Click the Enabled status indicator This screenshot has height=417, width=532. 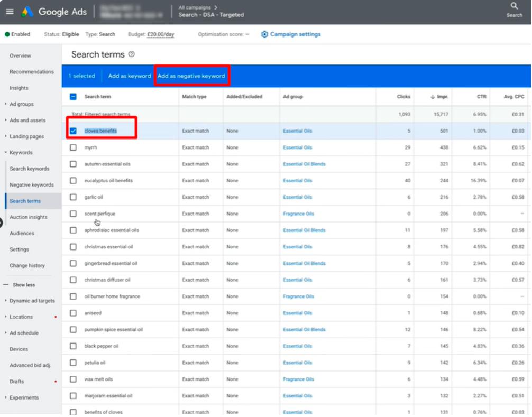pos(17,34)
